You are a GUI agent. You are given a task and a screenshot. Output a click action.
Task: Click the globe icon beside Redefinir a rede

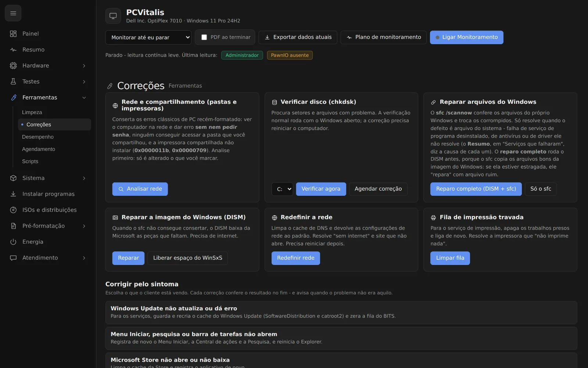(275, 217)
